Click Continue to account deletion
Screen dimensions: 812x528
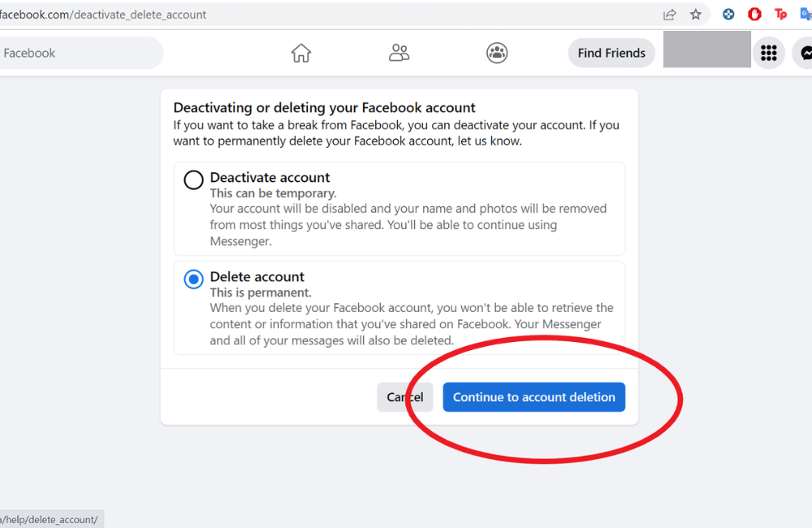click(533, 397)
